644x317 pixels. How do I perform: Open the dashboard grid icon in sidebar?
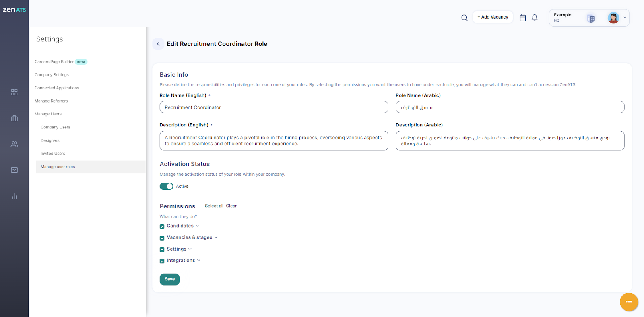click(x=14, y=92)
